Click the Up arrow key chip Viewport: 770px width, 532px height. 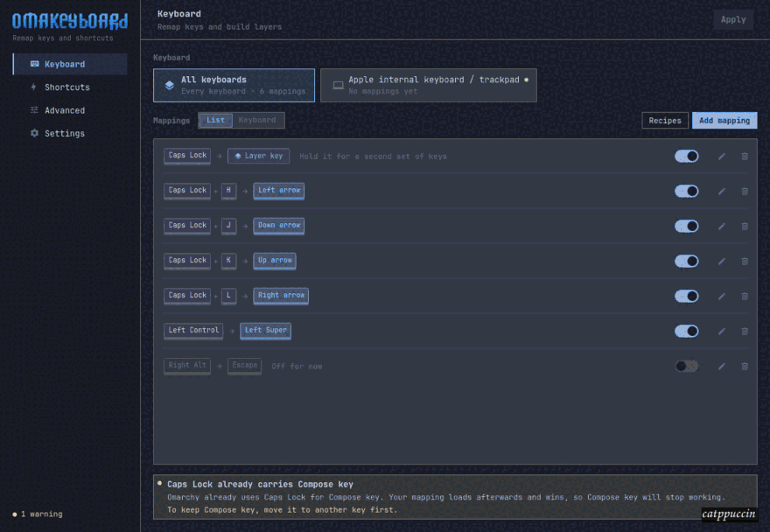275,261
